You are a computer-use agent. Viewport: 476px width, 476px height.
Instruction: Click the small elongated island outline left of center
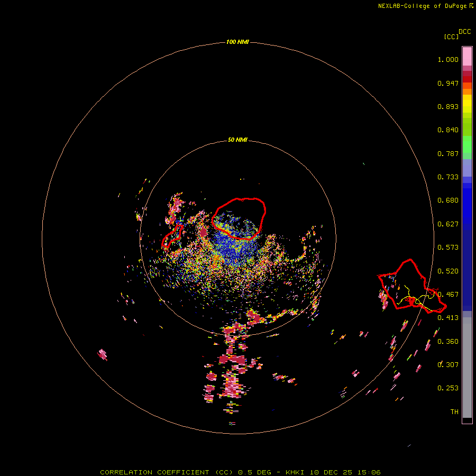[x=172, y=235]
